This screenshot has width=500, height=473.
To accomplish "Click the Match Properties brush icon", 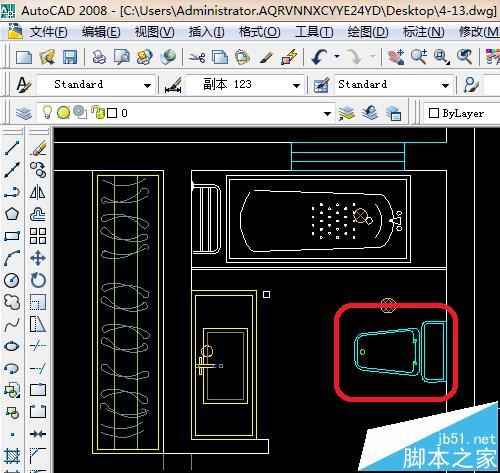I will pos(266,57).
